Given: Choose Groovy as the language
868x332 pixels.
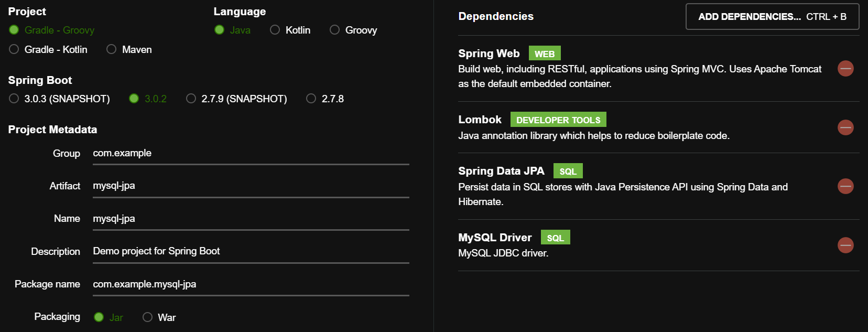Looking at the screenshot, I should pos(354,30).
